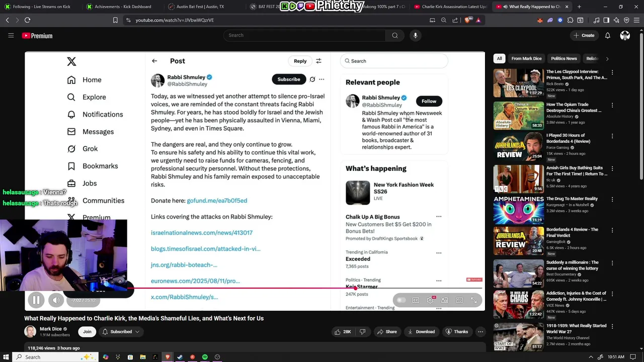Open Spotify from the taskbar
The height and width of the screenshot is (362, 644).
point(205,357)
